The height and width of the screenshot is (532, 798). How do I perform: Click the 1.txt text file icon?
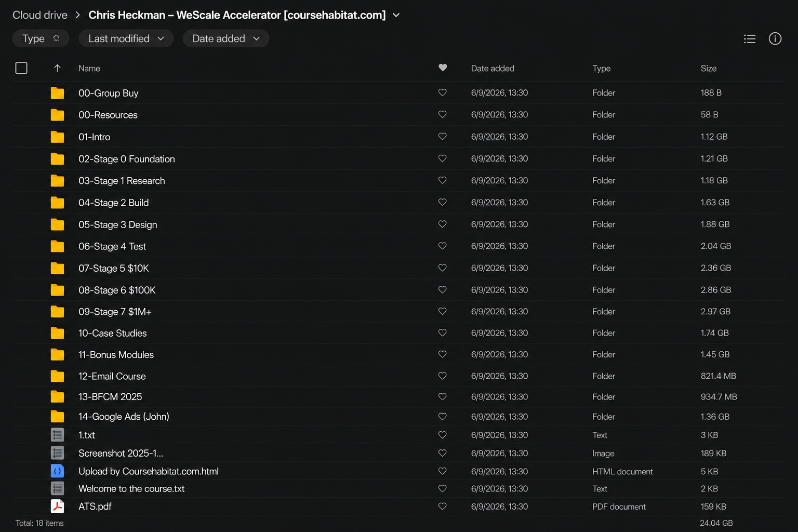tap(57, 435)
